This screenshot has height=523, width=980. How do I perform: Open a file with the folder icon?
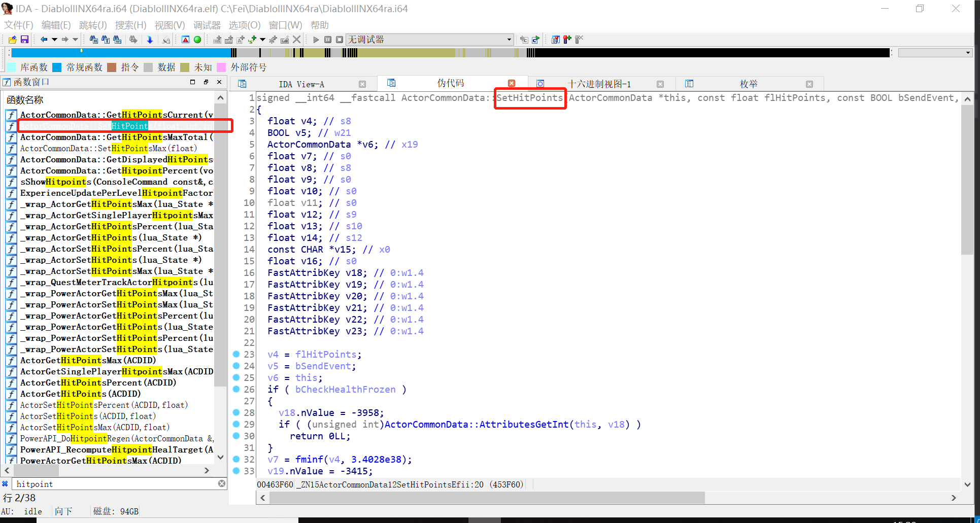pyautogui.click(x=13, y=40)
